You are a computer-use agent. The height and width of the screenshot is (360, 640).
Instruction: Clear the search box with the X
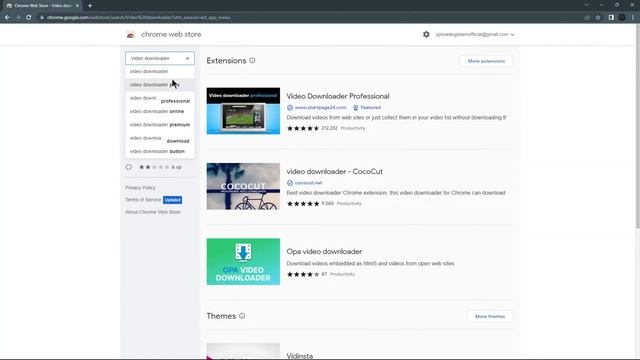(x=187, y=58)
